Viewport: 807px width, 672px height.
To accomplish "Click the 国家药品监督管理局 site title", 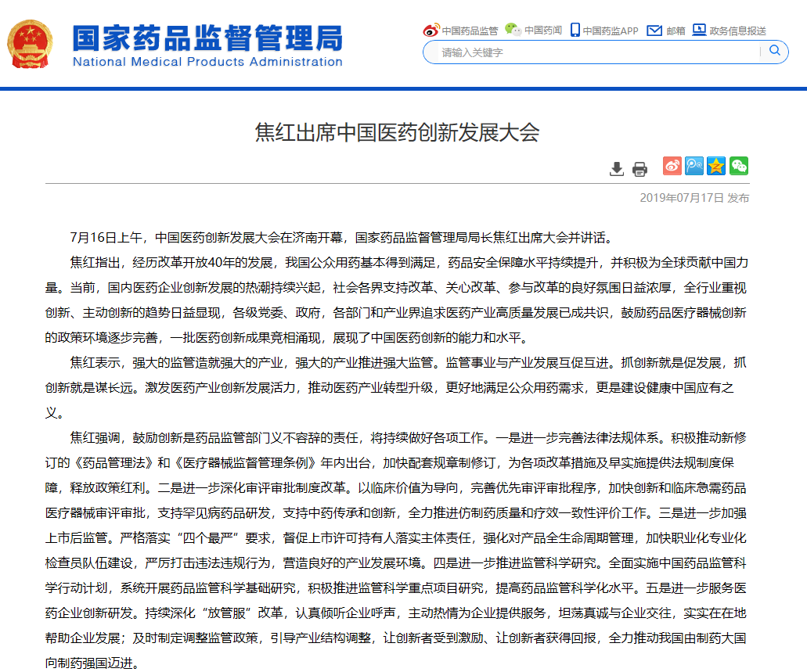I will click(207, 38).
